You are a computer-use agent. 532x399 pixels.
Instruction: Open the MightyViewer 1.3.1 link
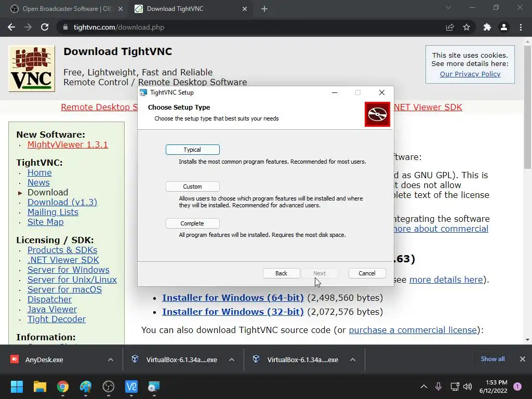coord(68,144)
